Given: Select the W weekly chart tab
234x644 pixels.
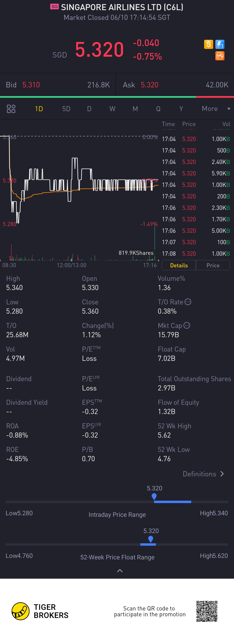Looking at the screenshot, I should click(x=112, y=109).
